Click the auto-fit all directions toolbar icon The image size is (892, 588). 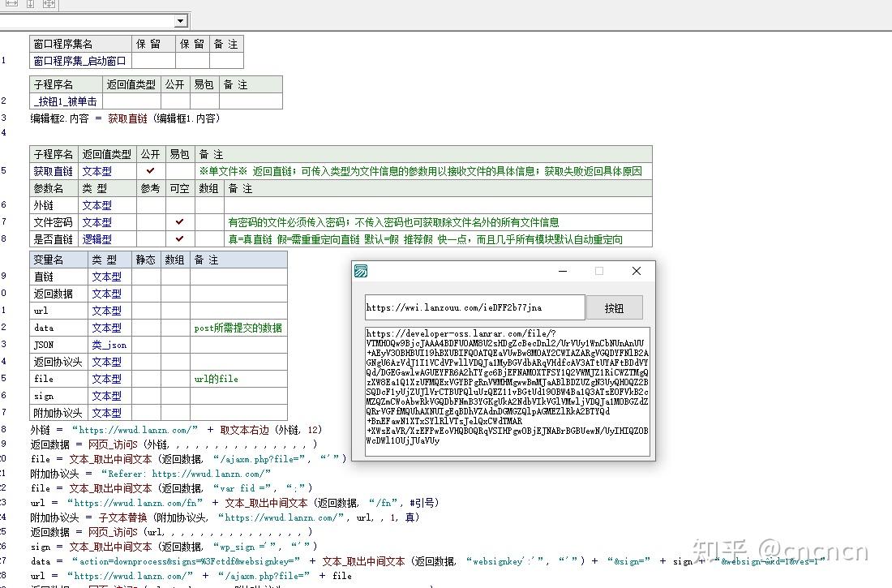click(49, 4)
